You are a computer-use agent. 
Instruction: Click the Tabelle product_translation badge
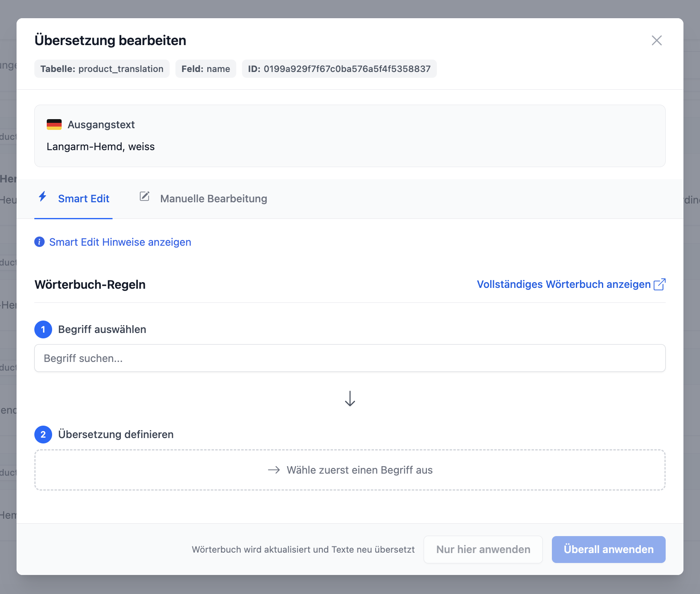[x=102, y=69]
